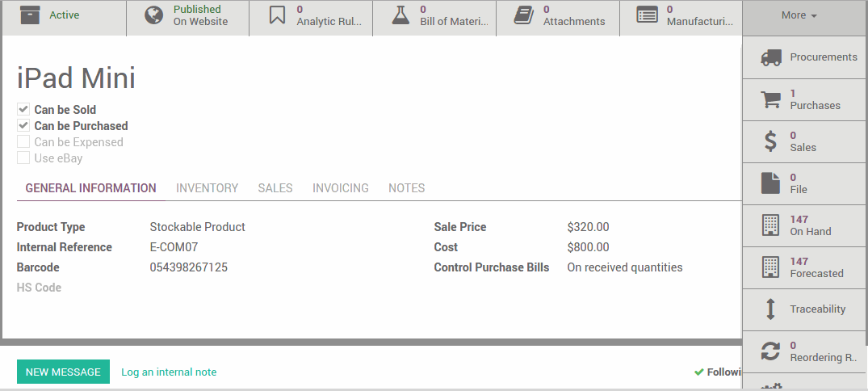Click the Analytic Rules bookmark icon
Image resolution: width=868 pixels, height=391 pixels.
[x=277, y=15]
